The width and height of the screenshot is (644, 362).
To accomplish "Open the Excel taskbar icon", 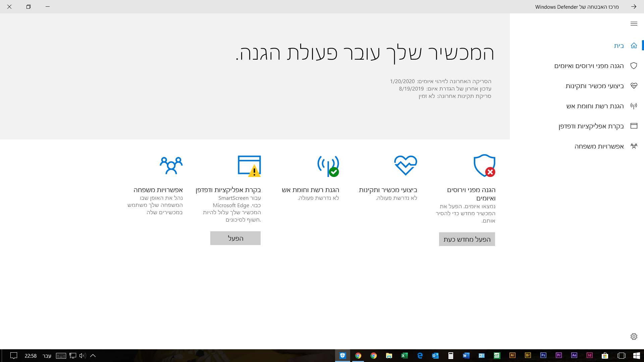I will tap(405, 356).
